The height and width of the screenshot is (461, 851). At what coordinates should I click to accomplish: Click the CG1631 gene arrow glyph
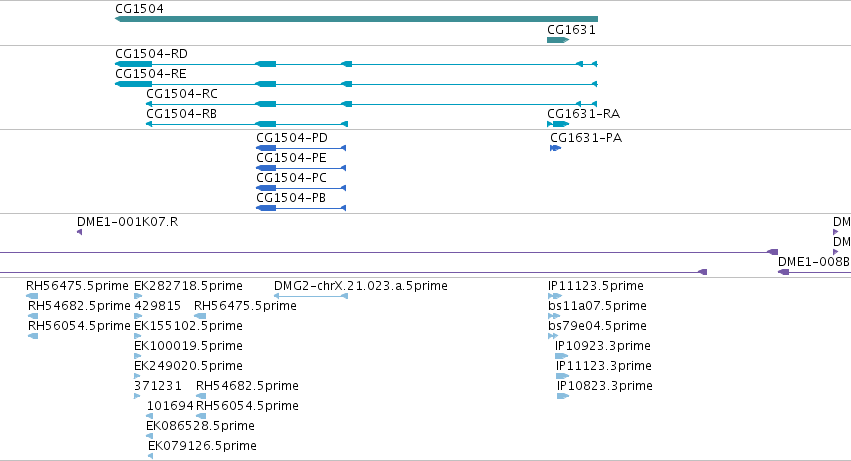[x=558, y=40]
